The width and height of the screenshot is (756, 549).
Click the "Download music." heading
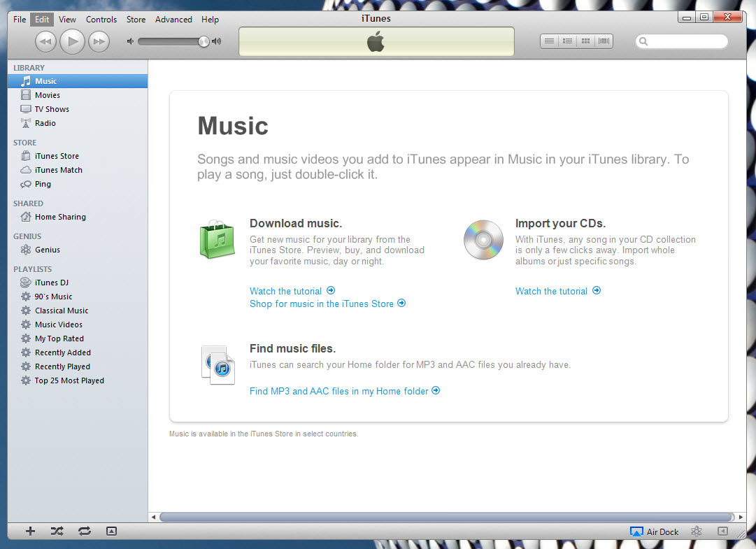click(x=296, y=224)
